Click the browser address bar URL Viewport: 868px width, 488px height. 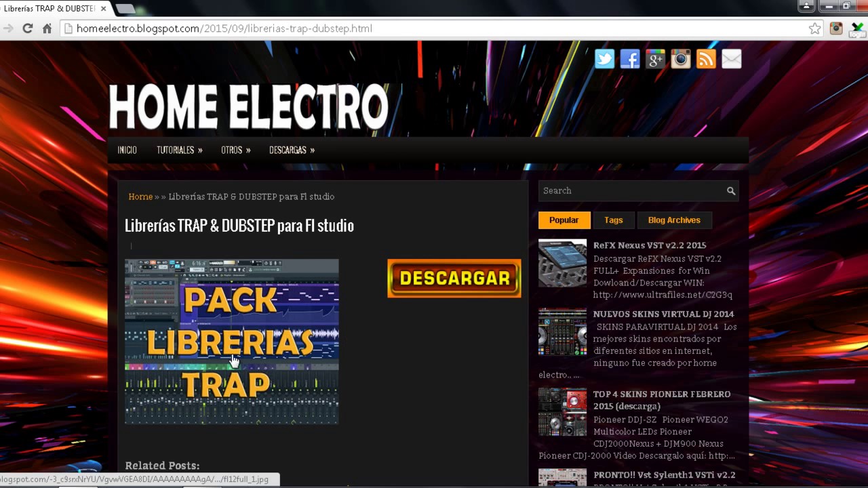(224, 28)
